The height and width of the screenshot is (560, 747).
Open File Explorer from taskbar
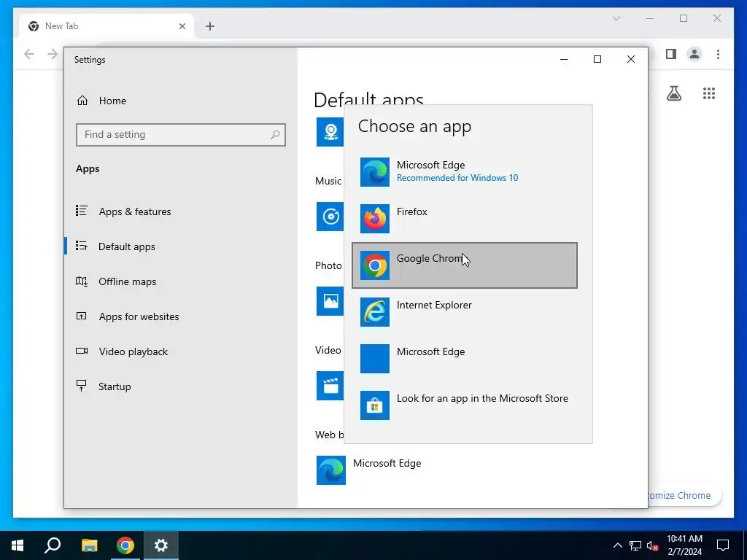click(x=89, y=545)
